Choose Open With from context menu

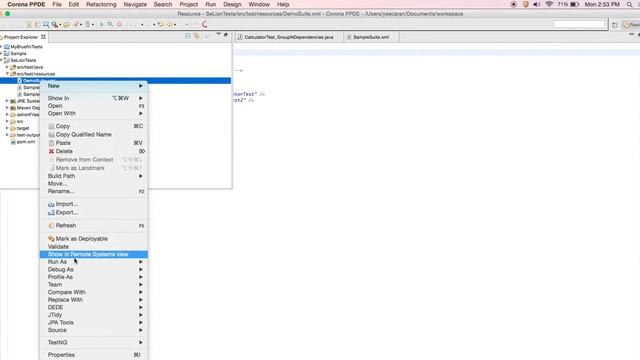[x=94, y=113]
